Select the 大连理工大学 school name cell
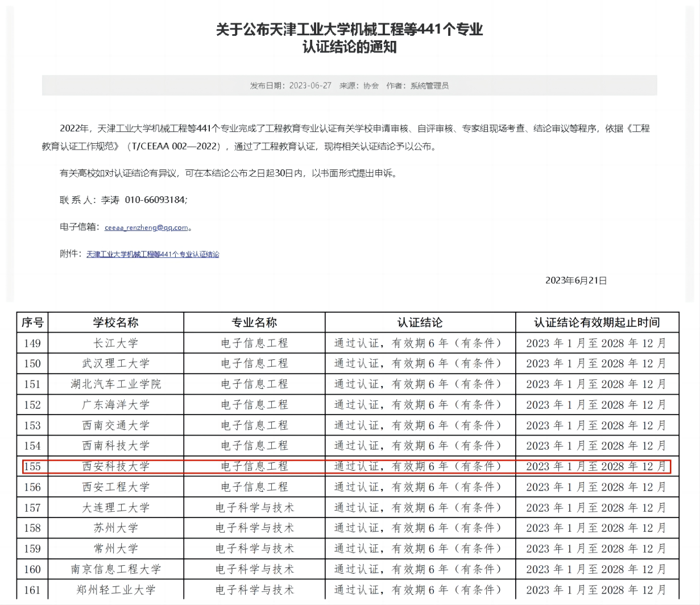Image resolution: width=700 pixels, height=605 pixels. tap(116, 507)
